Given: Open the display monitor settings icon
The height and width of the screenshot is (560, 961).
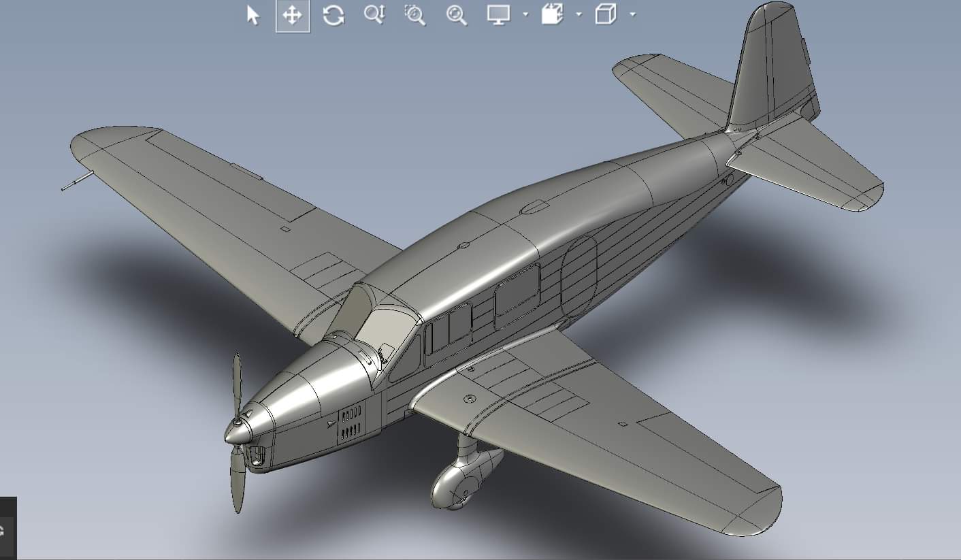Looking at the screenshot, I should (498, 15).
